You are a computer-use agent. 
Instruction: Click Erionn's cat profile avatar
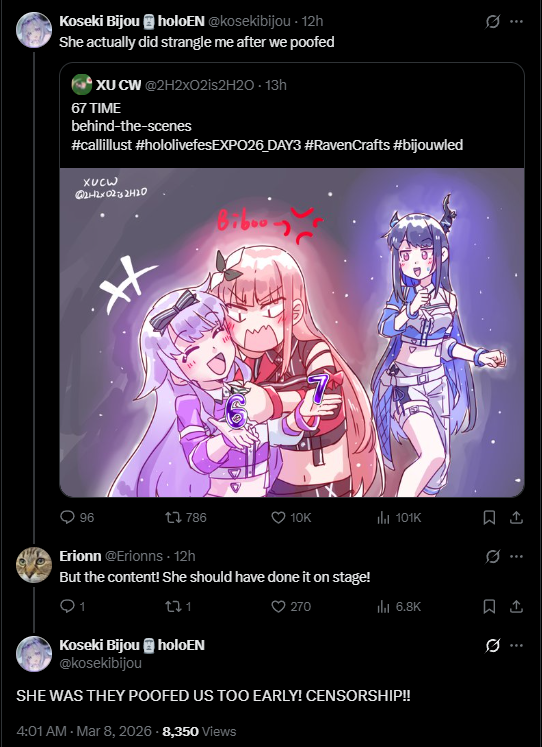point(34,565)
